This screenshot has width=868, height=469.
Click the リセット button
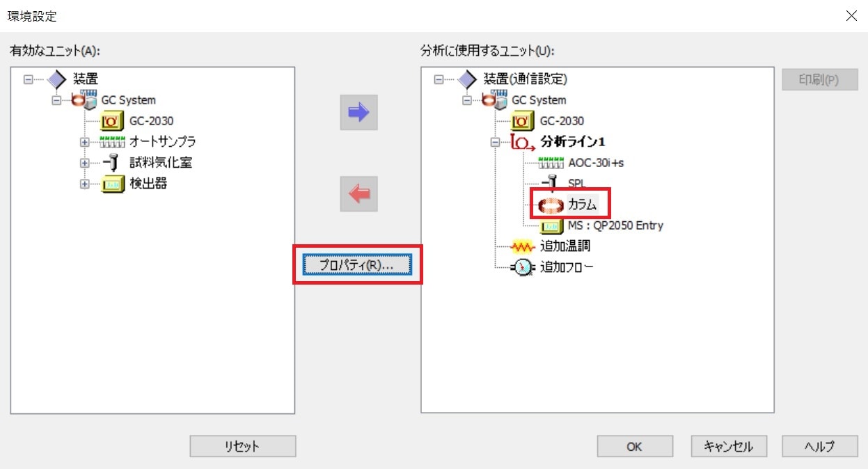[243, 447]
